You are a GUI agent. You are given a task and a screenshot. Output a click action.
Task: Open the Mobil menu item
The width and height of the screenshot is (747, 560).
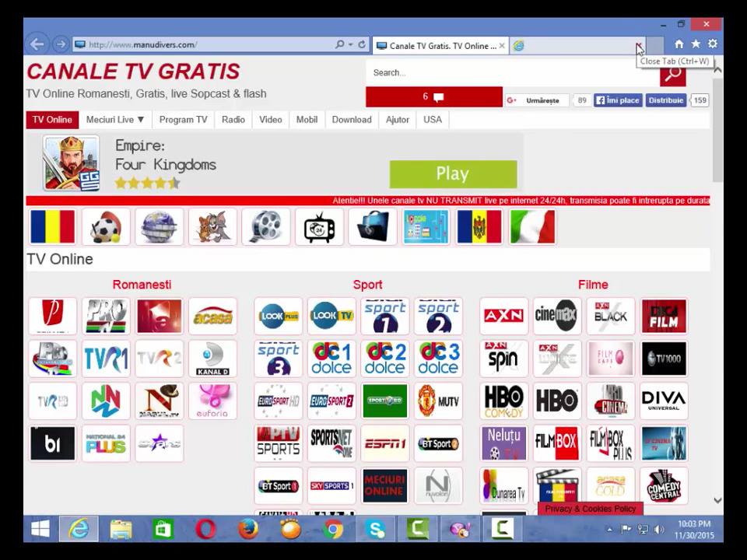tap(307, 120)
